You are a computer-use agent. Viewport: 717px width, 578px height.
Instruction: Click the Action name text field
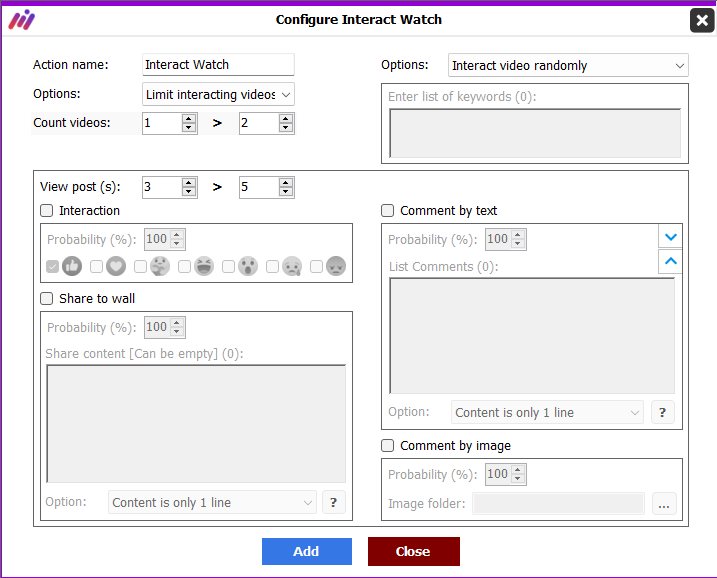218,64
